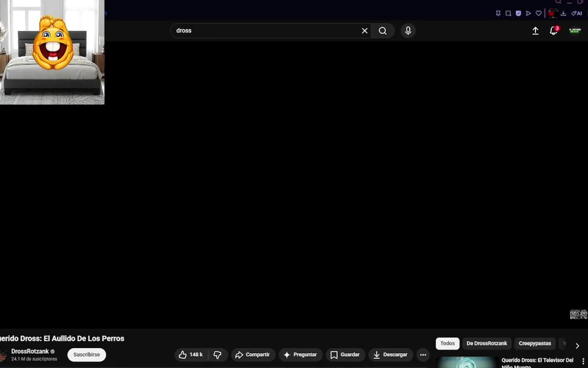Click the browser send arrow icon

tap(528, 13)
